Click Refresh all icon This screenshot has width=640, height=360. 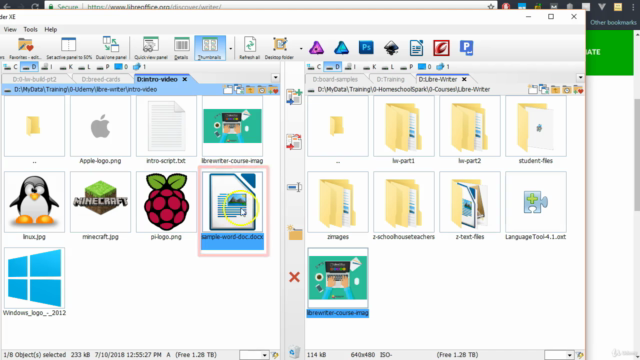click(x=249, y=49)
